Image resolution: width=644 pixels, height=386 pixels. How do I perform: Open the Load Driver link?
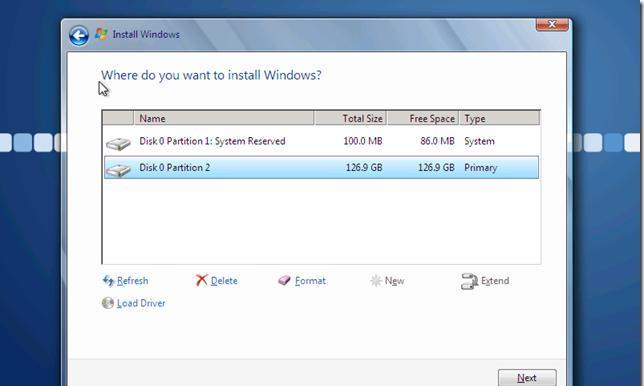point(141,303)
